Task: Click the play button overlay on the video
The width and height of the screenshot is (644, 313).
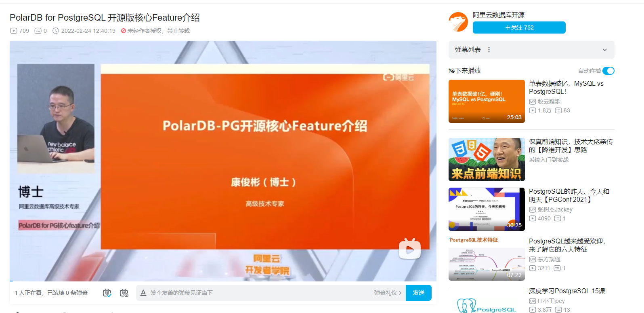Action: 410,249
